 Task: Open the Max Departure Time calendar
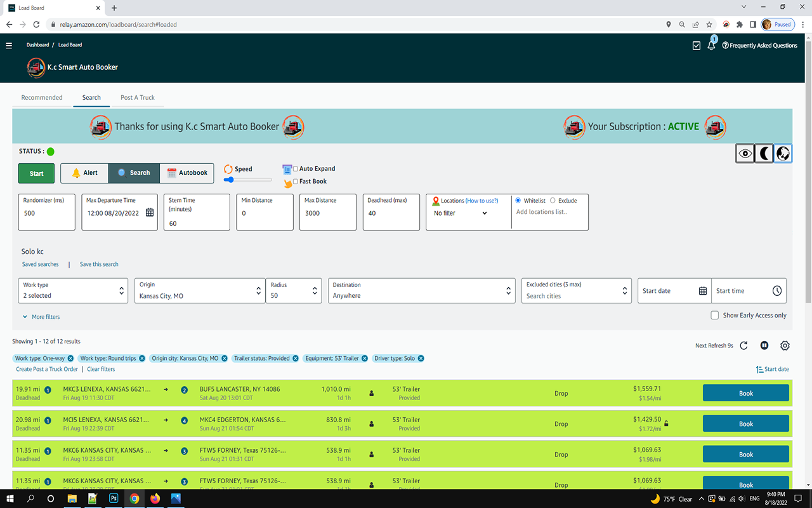(150, 213)
